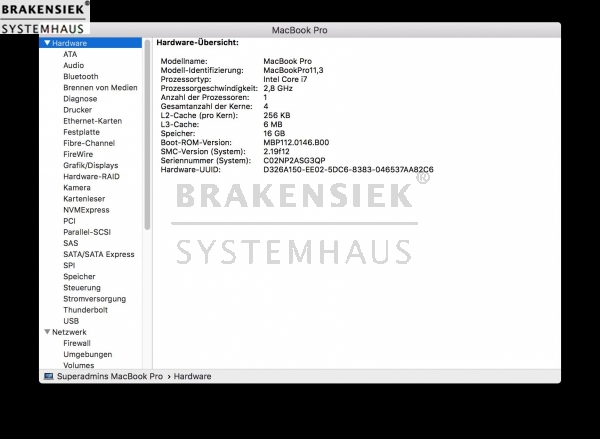Select Brennen von Medien
The width and height of the screenshot is (600, 439).
tap(100, 87)
